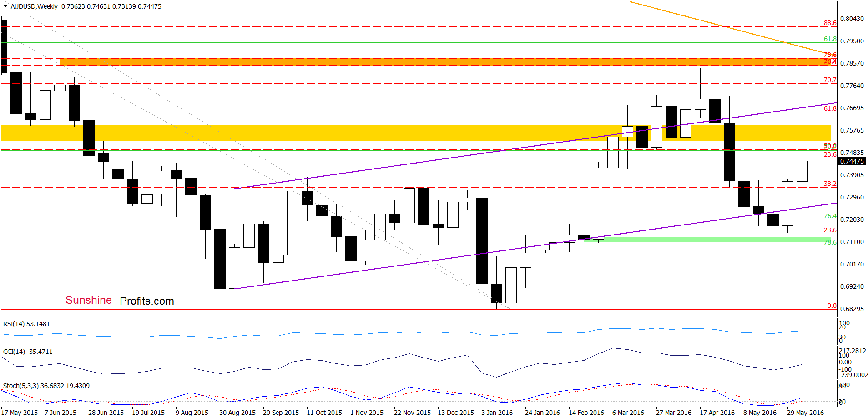
Task: Click the 14 Feb 2016 date label
Action: click(586, 413)
